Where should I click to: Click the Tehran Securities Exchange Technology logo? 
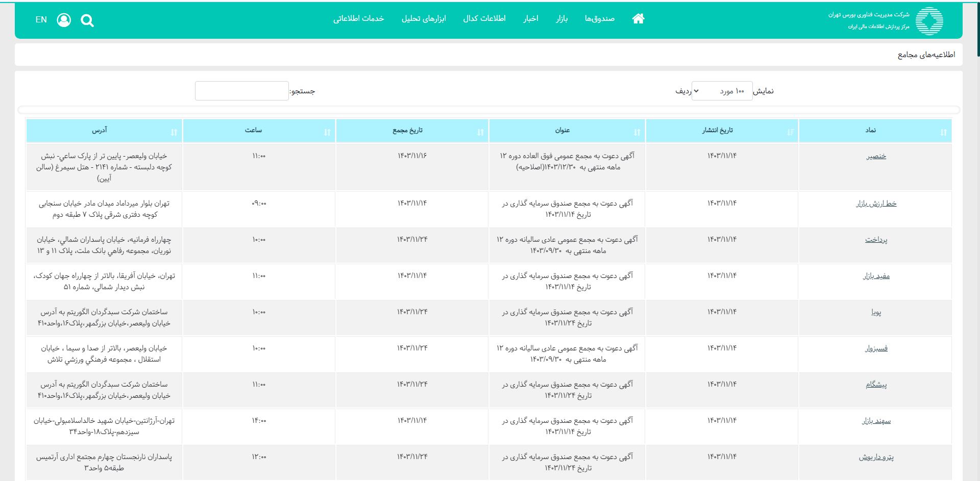tap(929, 21)
